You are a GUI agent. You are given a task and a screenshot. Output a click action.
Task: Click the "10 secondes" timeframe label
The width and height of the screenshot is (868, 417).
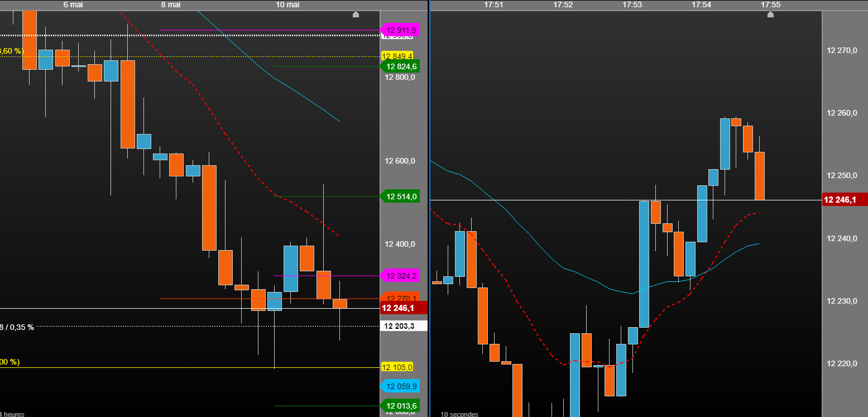pos(459,414)
